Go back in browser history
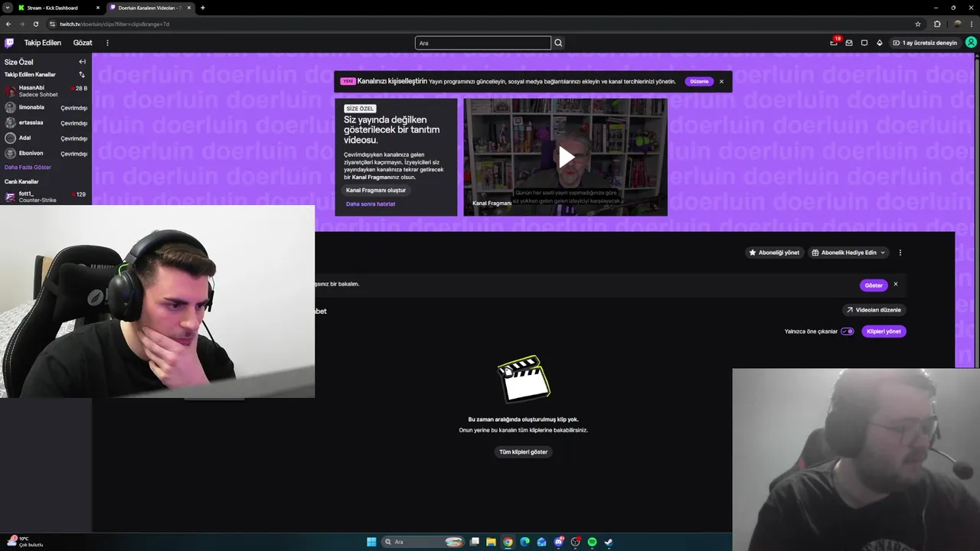Image resolution: width=980 pixels, height=551 pixels. (x=8, y=24)
